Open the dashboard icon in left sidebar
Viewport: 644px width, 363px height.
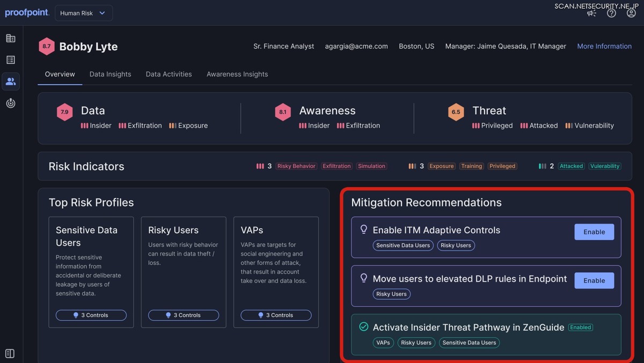point(11,38)
